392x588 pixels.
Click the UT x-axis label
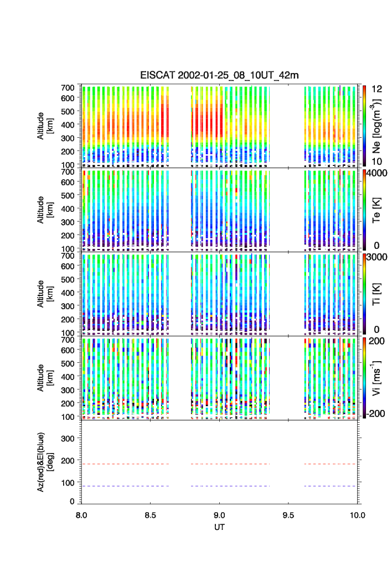[x=219, y=527]
